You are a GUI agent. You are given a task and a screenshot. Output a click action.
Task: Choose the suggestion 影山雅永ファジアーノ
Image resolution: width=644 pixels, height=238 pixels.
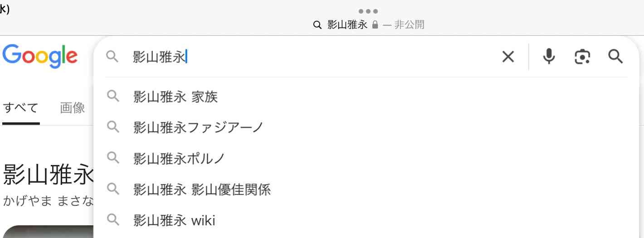(x=198, y=127)
